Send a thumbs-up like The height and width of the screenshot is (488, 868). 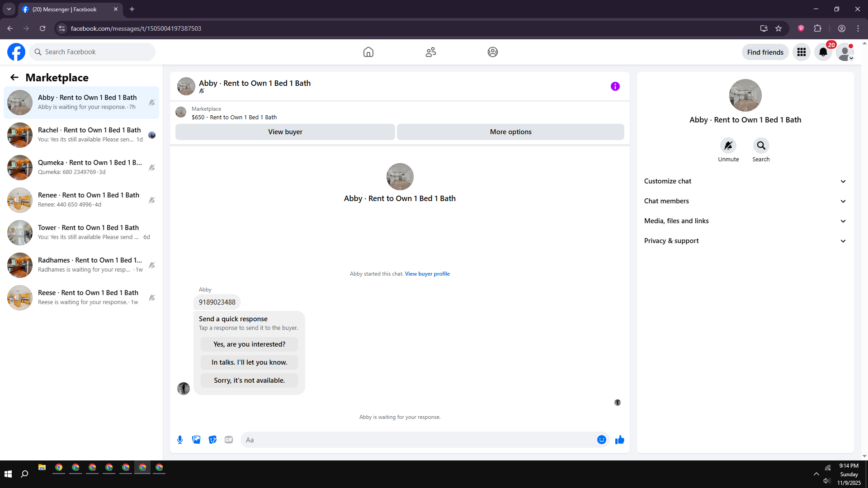click(619, 440)
